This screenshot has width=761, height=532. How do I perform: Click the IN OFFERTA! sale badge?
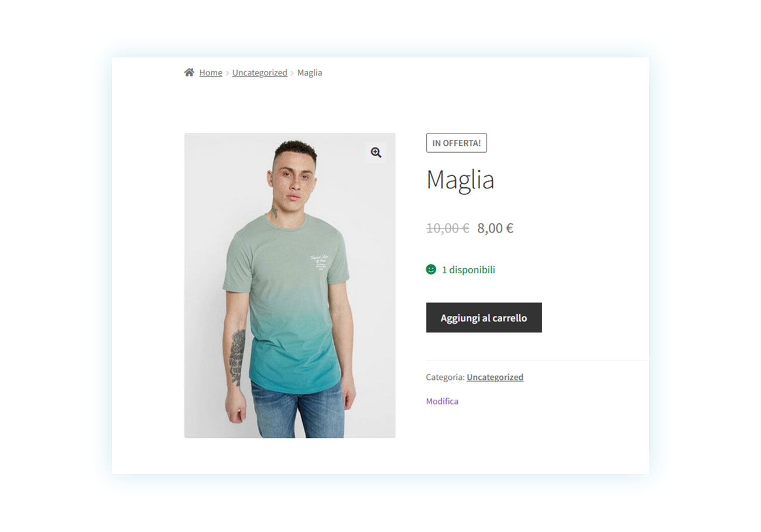457,143
